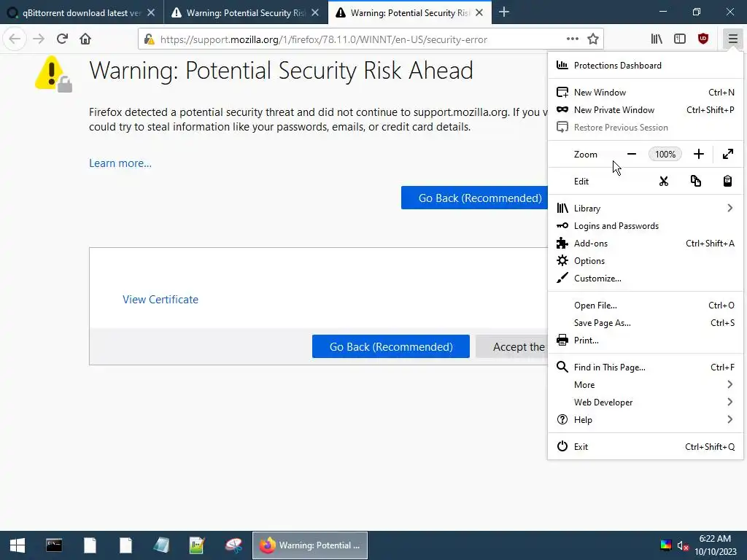
Task: Open the uBlock Origin extension icon
Action: pyautogui.click(x=703, y=39)
